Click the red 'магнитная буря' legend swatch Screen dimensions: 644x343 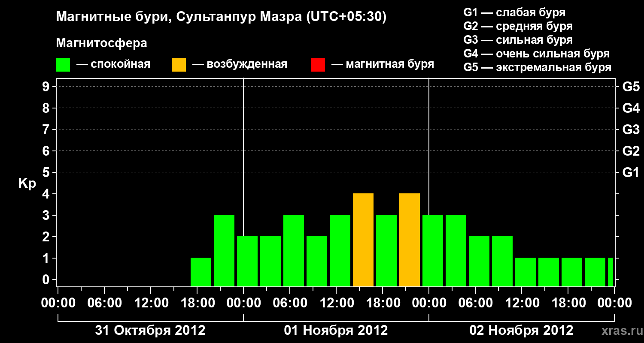click(x=318, y=65)
